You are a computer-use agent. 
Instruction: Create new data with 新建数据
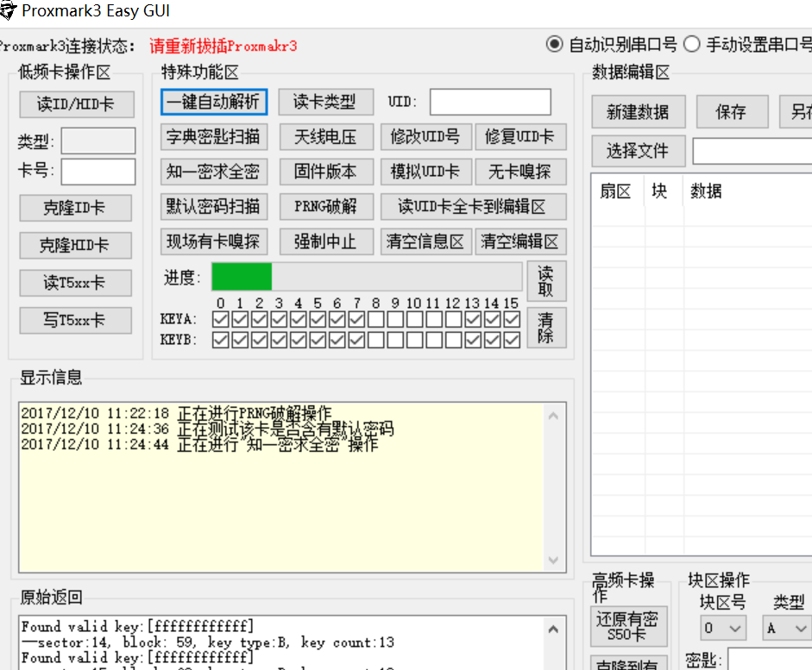(639, 112)
